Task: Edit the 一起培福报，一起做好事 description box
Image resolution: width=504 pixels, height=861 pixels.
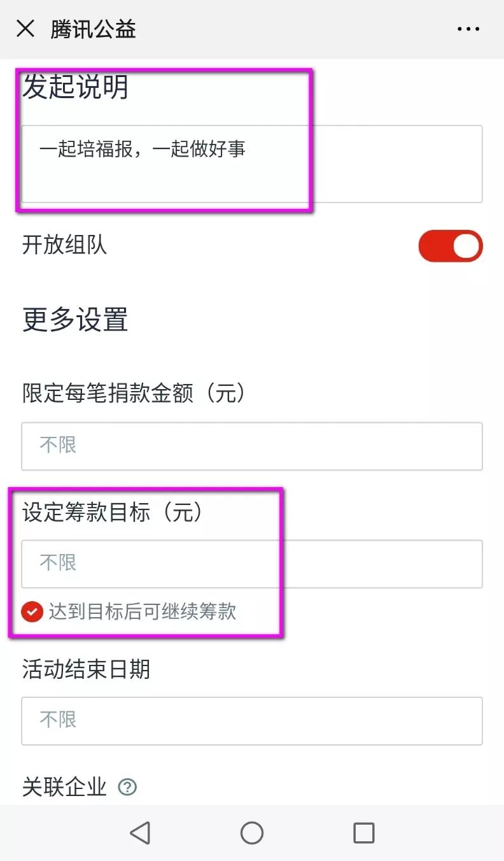Action: coord(251,164)
